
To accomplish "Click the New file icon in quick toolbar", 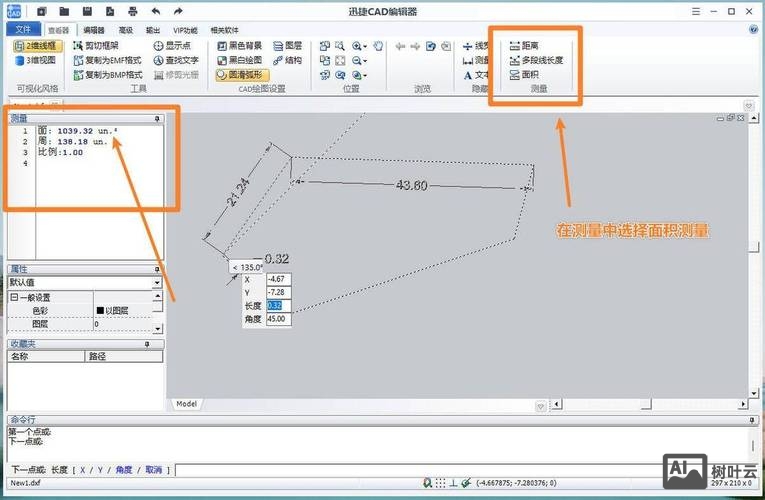I will (x=41, y=11).
